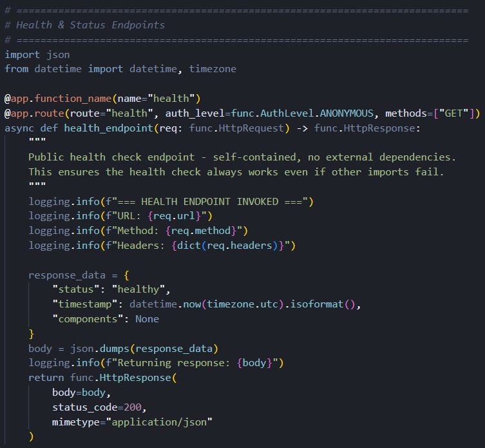Click "json.dumps" in the body assignment
Screen dimensions: 485x448
pyautogui.click(x=100, y=349)
